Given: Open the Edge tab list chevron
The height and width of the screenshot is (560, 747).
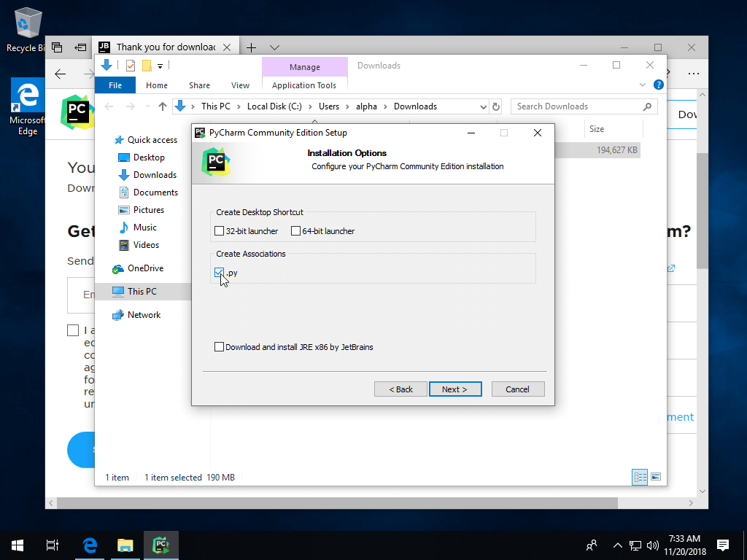Looking at the screenshot, I should [x=274, y=47].
